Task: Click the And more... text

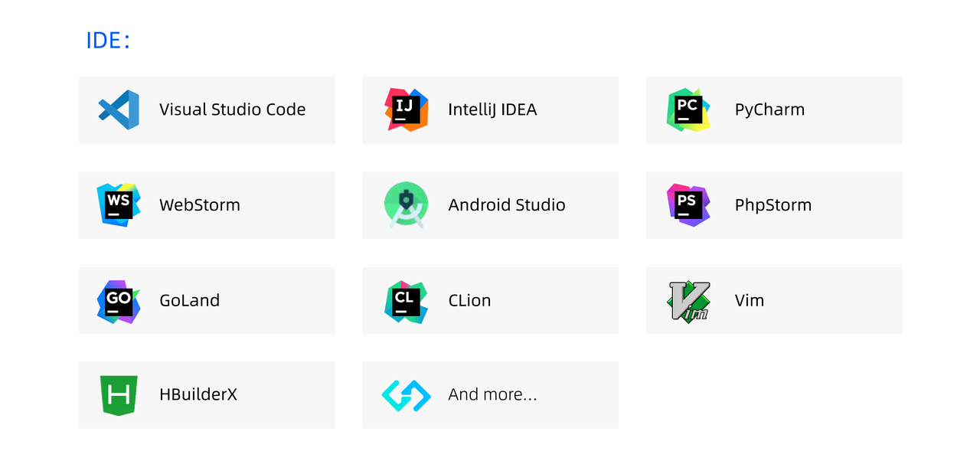Action: click(x=492, y=394)
